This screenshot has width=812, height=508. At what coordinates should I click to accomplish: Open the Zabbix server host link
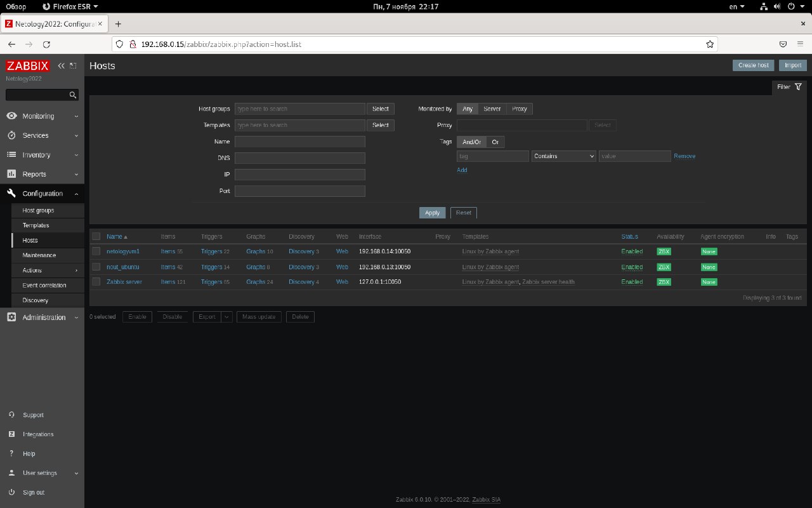[x=124, y=281]
